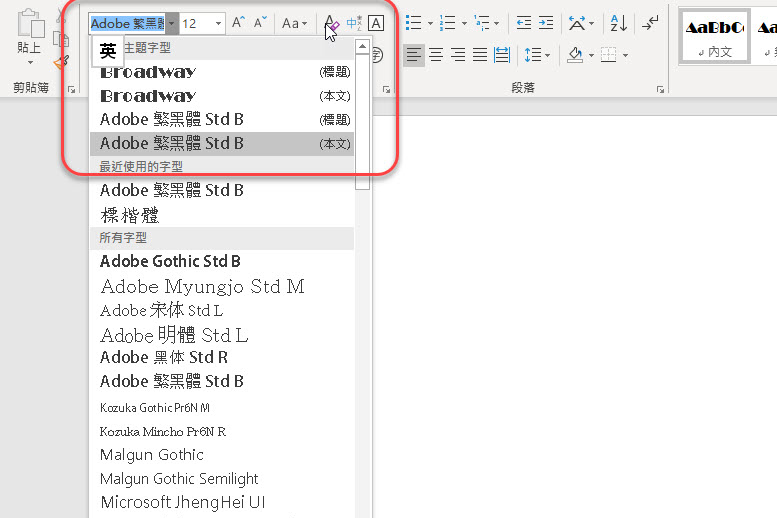Toggle Center paragraph alignment
This screenshot has height=518, width=777.
pos(436,55)
